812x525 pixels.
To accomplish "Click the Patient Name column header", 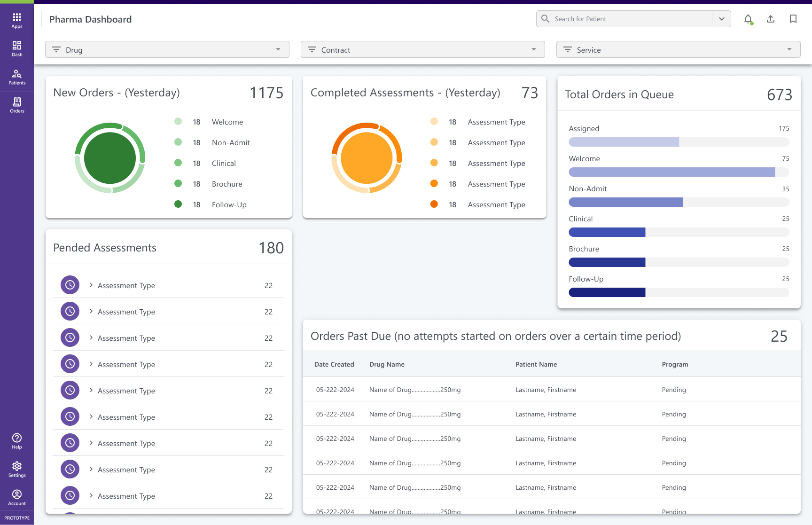I will [536, 364].
